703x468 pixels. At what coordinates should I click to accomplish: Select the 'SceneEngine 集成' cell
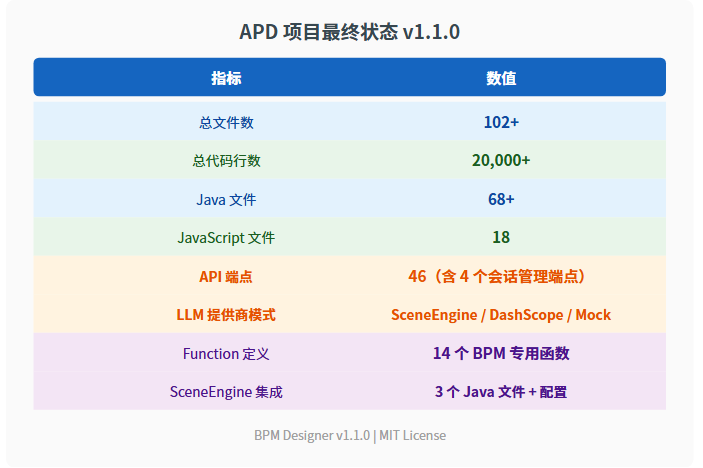(x=226, y=392)
